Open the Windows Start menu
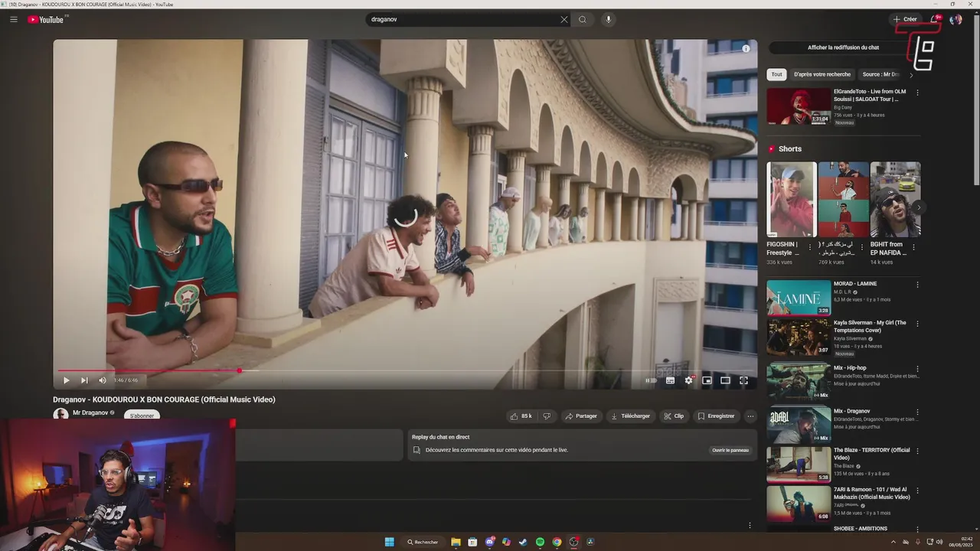This screenshot has width=980, height=551. (x=389, y=542)
